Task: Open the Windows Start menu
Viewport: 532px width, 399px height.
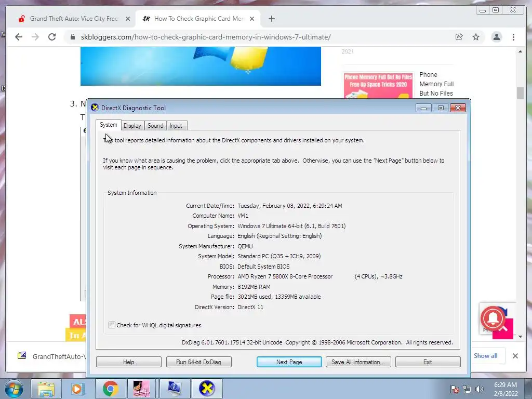Action: tap(14, 389)
